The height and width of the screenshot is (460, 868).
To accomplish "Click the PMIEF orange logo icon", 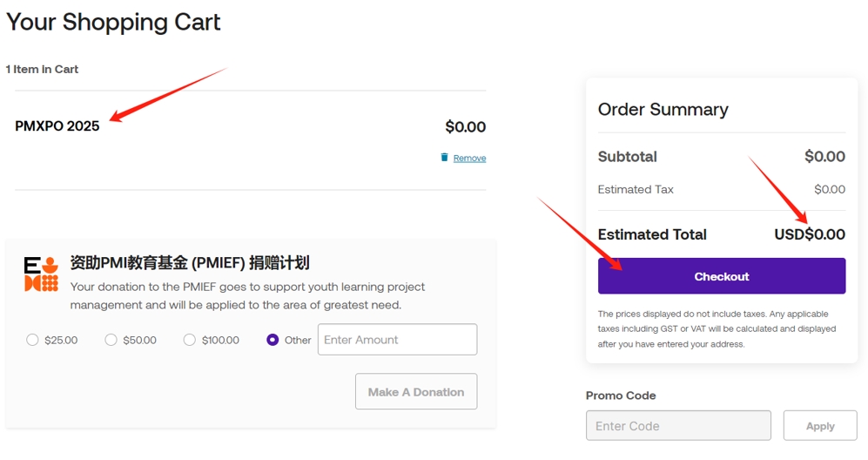I will (x=41, y=274).
